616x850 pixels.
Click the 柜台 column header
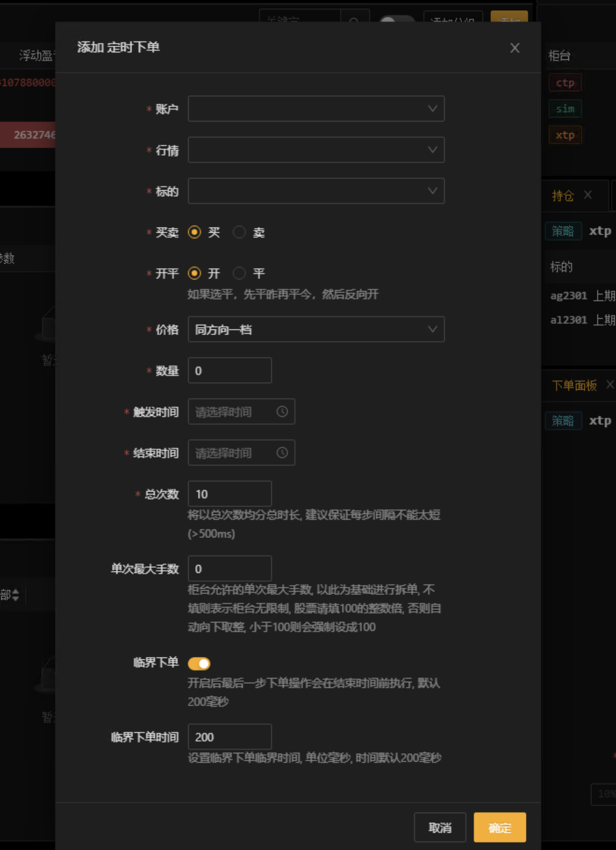(x=559, y=56)
